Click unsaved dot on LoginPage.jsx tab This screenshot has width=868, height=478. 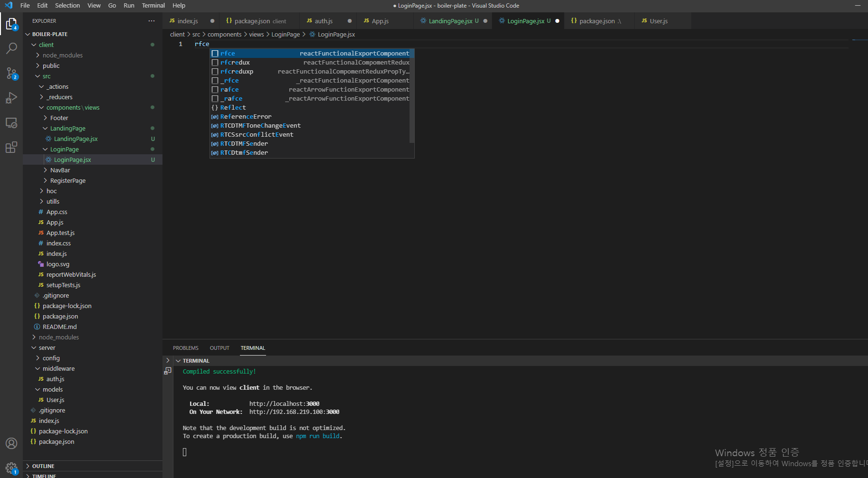(x=557, y=21)
